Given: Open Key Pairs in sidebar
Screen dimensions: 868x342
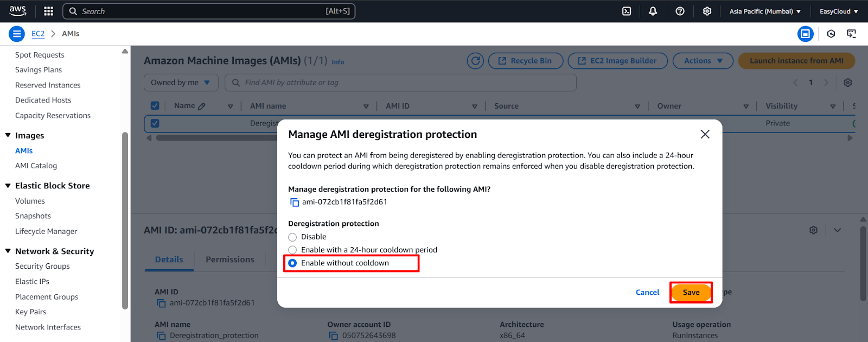Looking at the screenshot, I should coord(30,312).
